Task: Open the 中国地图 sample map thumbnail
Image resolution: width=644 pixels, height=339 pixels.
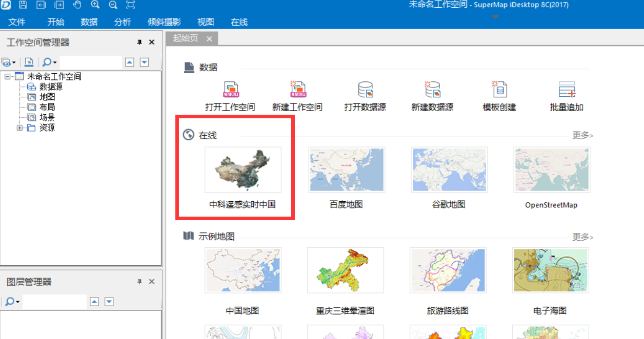Action: (243, 270)
